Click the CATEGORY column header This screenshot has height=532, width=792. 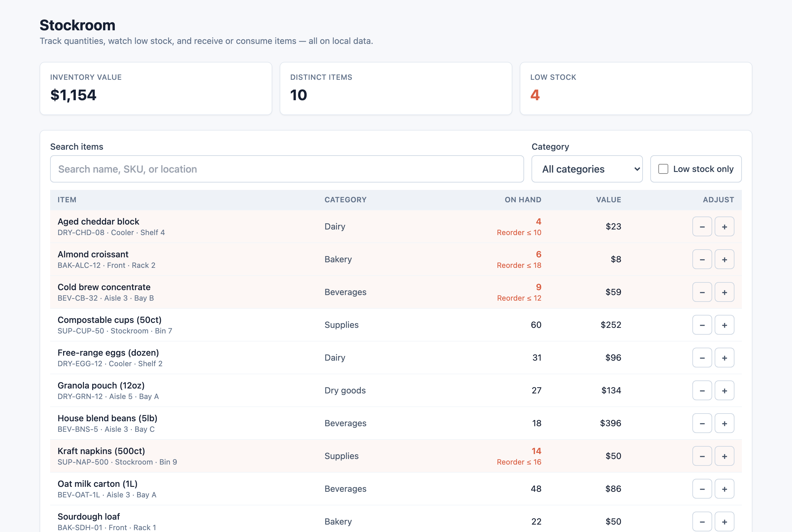click(x=346, y=200)
